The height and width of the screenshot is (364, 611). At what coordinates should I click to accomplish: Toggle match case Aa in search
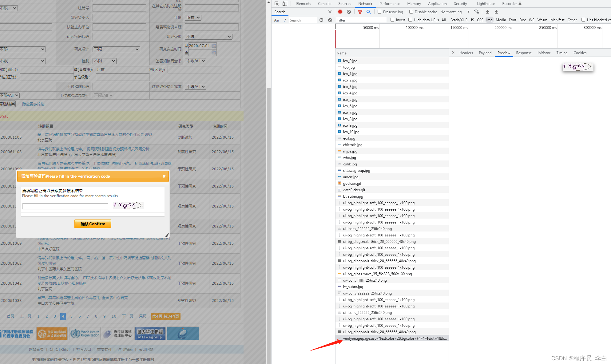(276, 20)
